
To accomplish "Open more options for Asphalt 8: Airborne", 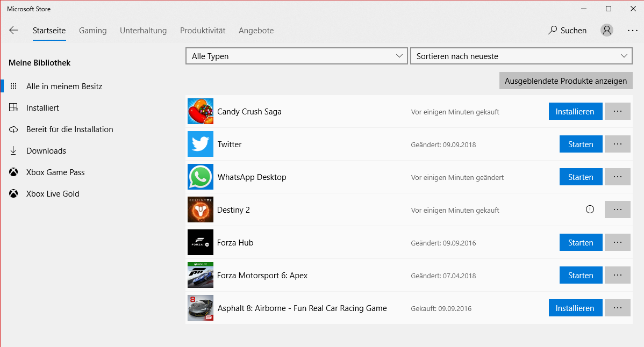I will [x=618, y=308].
